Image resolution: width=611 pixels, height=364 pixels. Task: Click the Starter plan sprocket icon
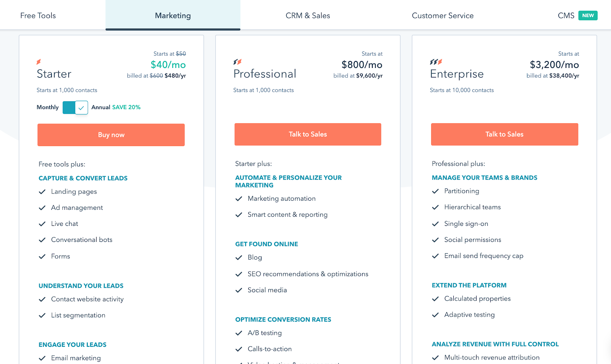[x=39, y=62]
